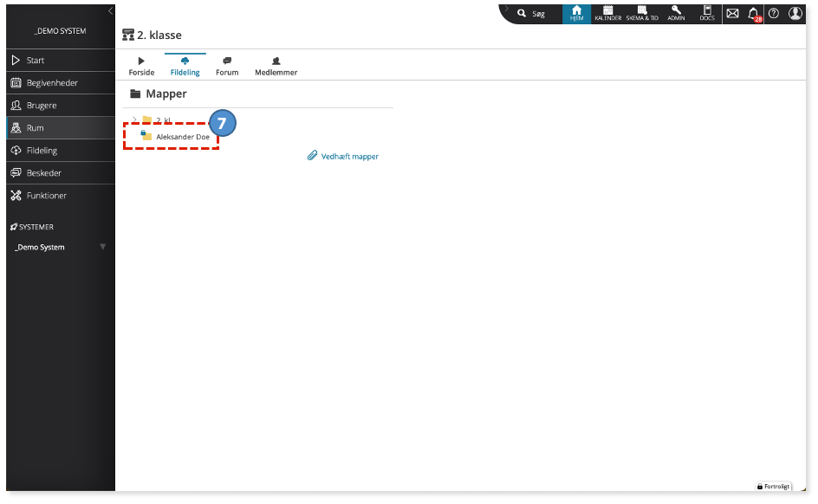Click the Vedhæft mapper link
Viewport: 818px width, 504px height.
click(x=343, y=156)
